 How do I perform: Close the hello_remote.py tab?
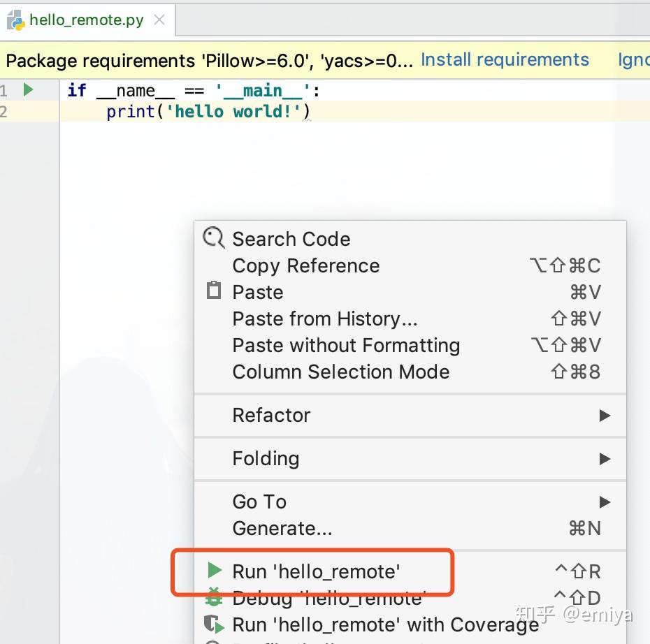click(159, 20)
